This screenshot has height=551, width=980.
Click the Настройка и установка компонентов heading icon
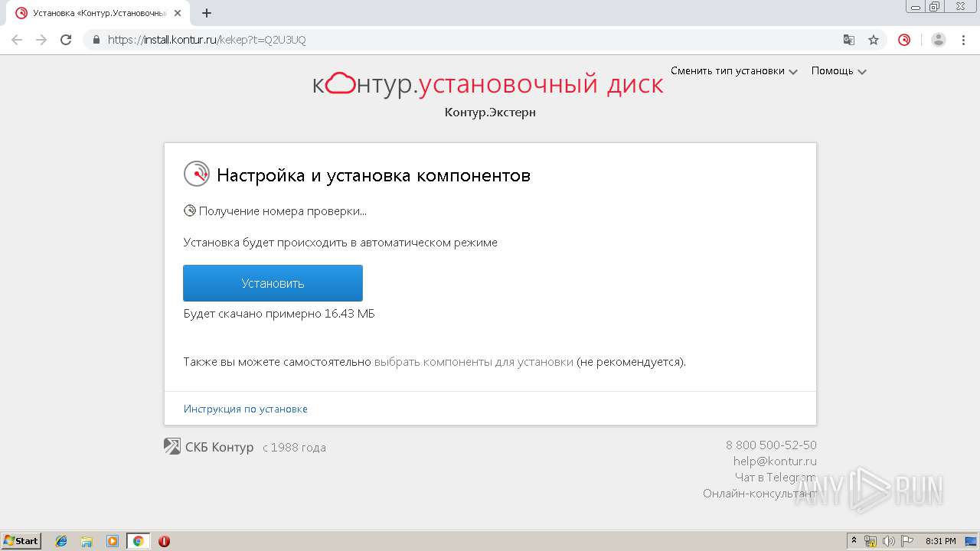[x=197, y=174]
